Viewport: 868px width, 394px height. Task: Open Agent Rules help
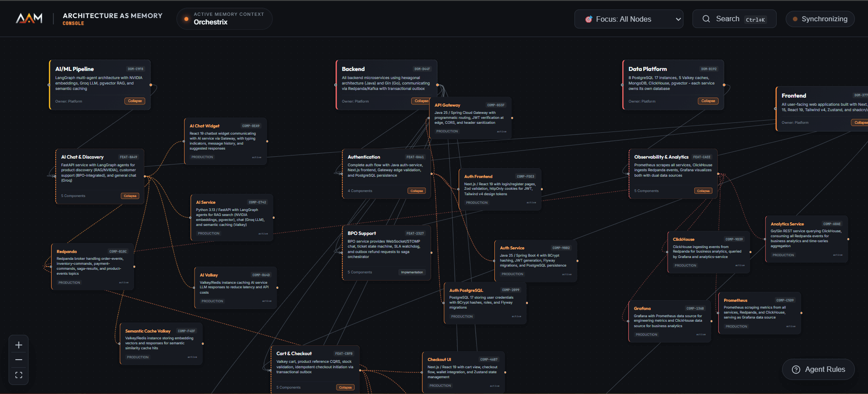point(818,369)
